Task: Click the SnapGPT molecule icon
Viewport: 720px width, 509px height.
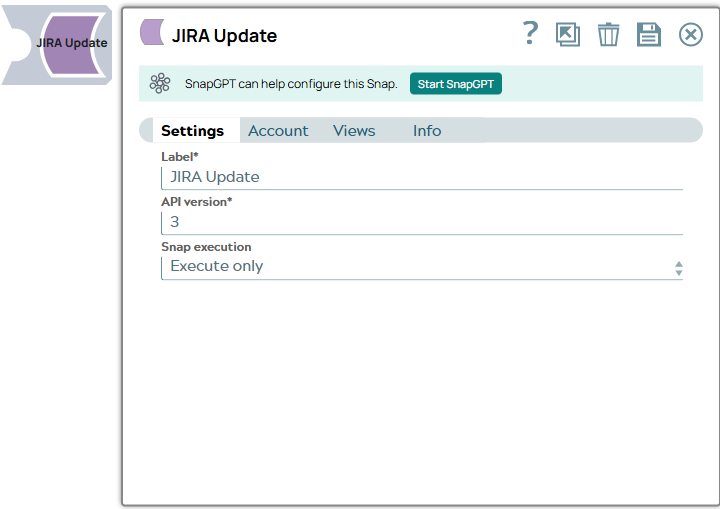Action: [160, 84]
